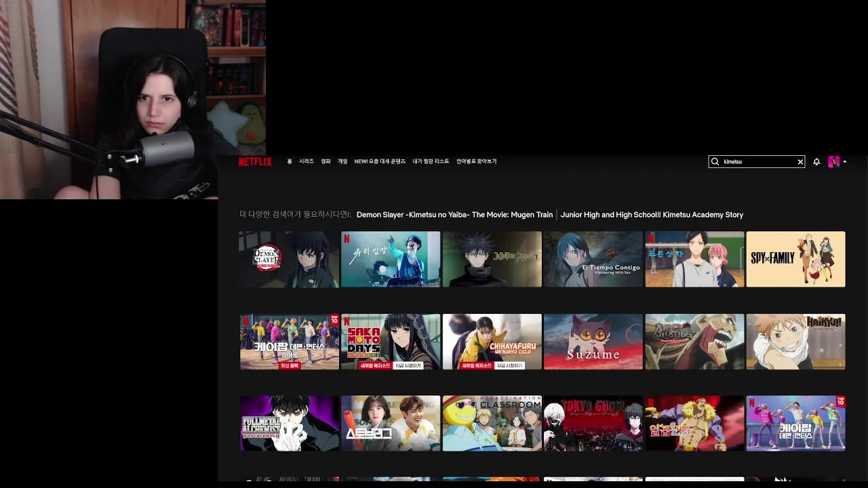This screenshot has width=868, height=488.
Task: Open the badminton anime thumbnail beside SPY×FAMILY
Action: [x=694, y=259]
